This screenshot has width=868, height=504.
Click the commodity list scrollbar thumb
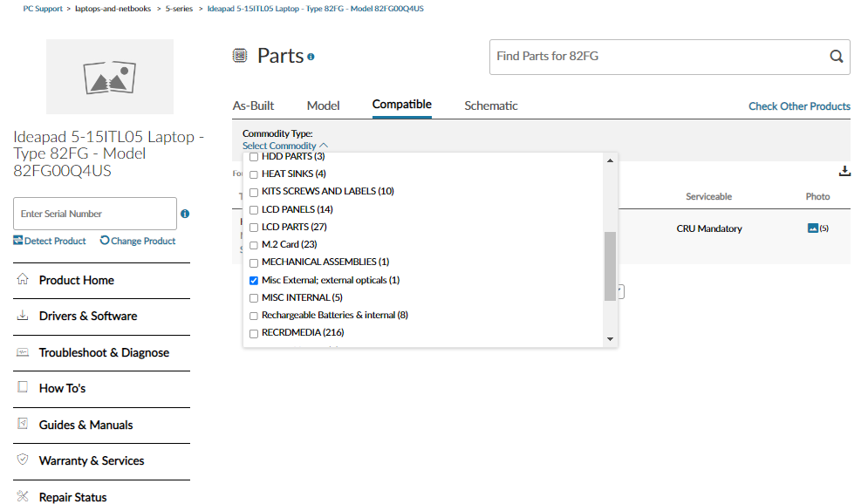[x=610, y=266]
